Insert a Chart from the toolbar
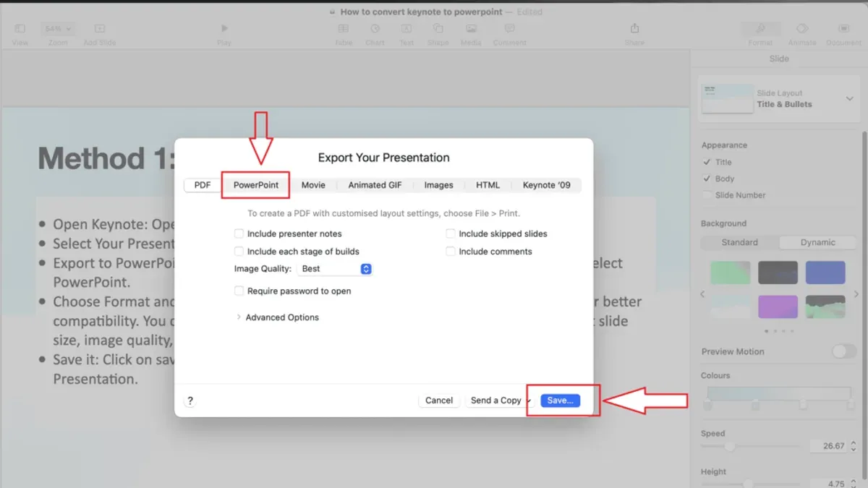Image resolution: width=868 pixels, height=488 pixels. pos(375,29)
